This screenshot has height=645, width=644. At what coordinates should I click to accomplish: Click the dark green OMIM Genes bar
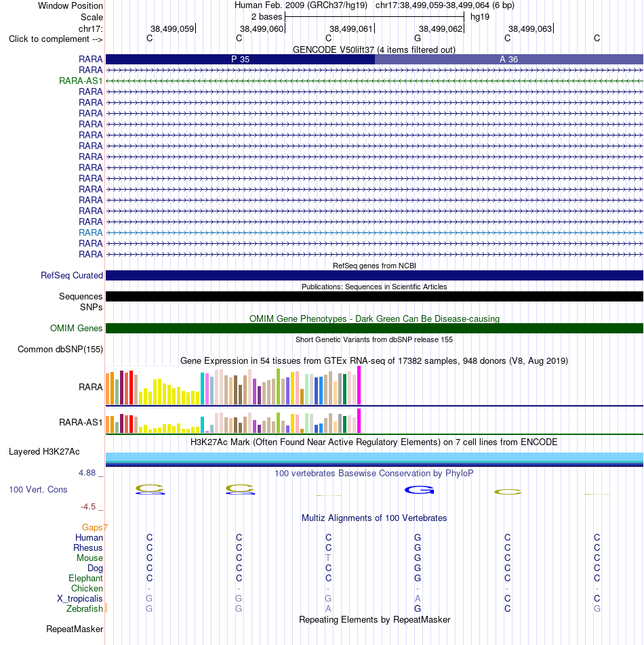click(x=374, y=328)
